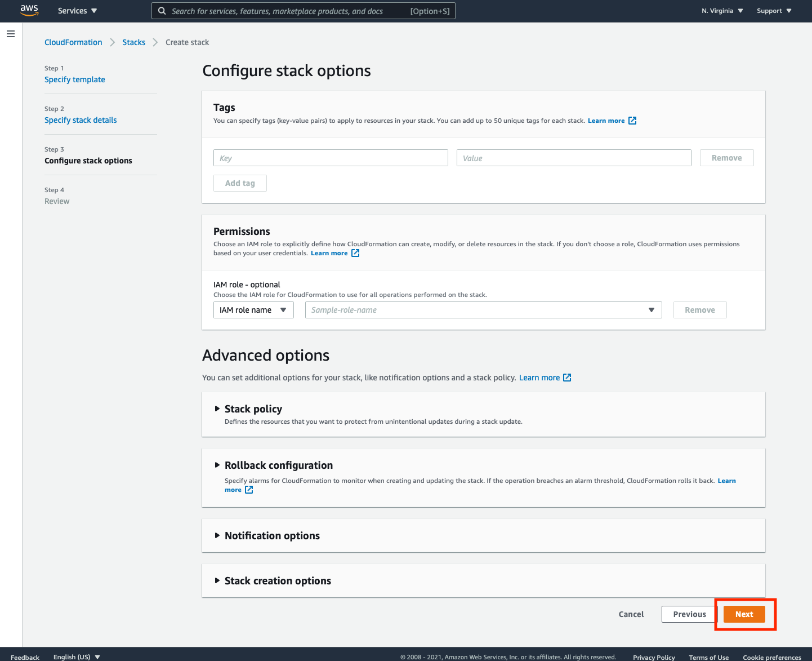Screen dimensions: 812x661
Task: Click the orange Next button
Action: (744, 614)
